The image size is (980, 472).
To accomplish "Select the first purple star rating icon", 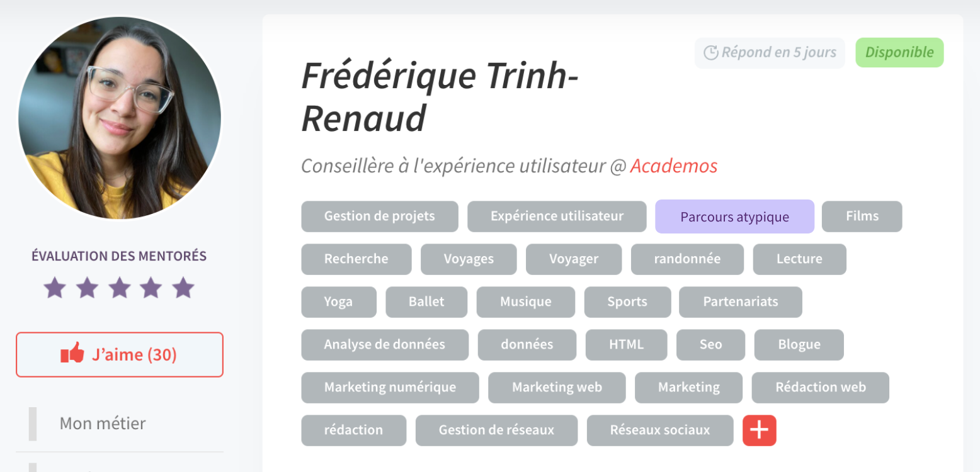I will pos(54,288).
